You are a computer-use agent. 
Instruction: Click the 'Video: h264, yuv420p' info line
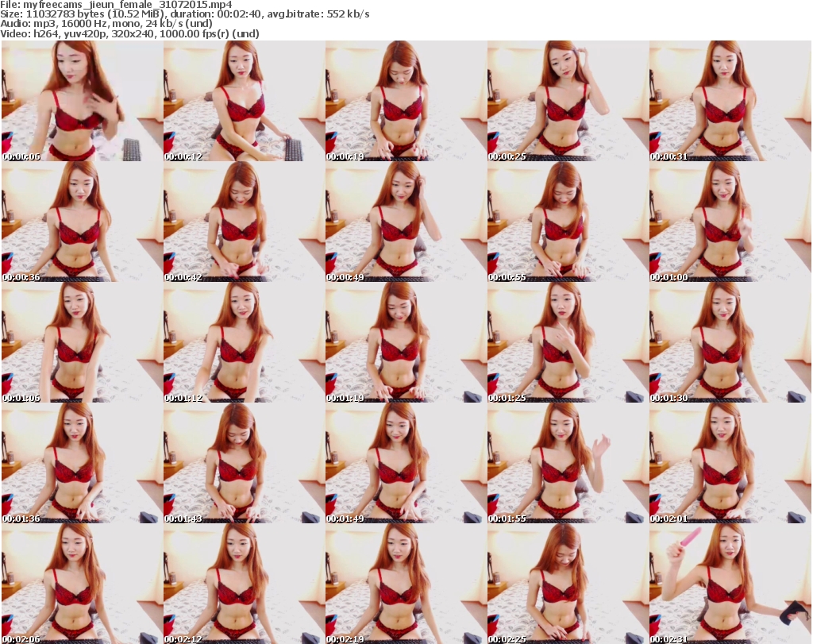[129, 33]
